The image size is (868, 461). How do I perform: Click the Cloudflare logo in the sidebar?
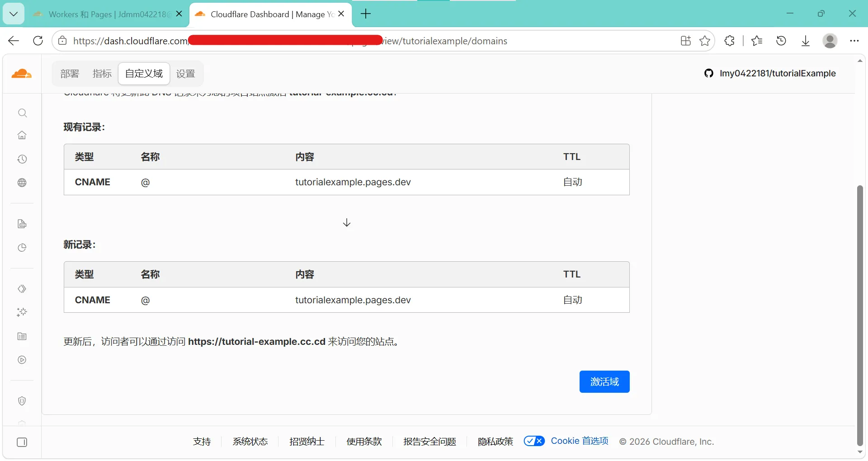click(22, 74)
